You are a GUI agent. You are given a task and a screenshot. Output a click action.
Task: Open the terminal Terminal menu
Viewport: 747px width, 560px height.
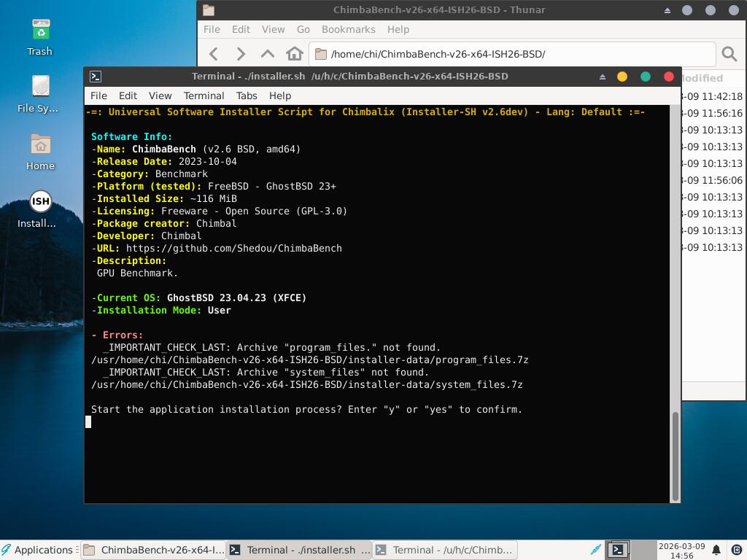[204, 96]
